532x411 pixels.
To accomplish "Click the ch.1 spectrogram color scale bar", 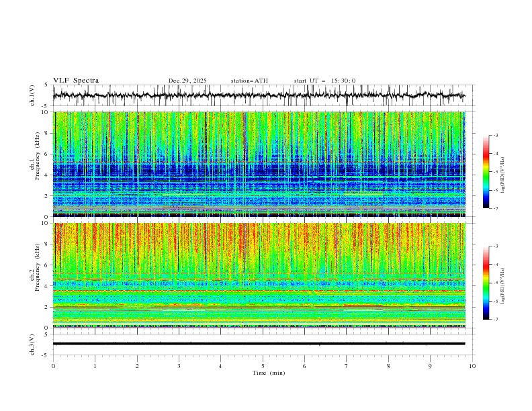I will (486, 172).
